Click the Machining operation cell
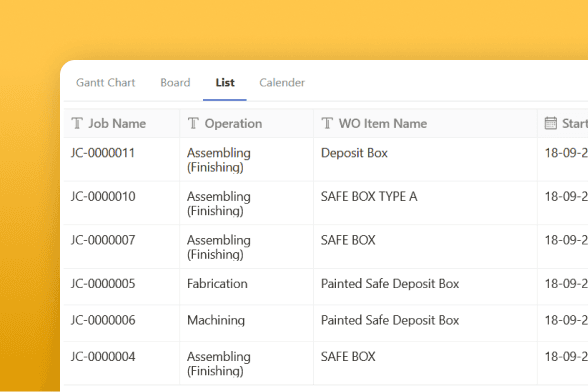 click(x=216, y=320)
